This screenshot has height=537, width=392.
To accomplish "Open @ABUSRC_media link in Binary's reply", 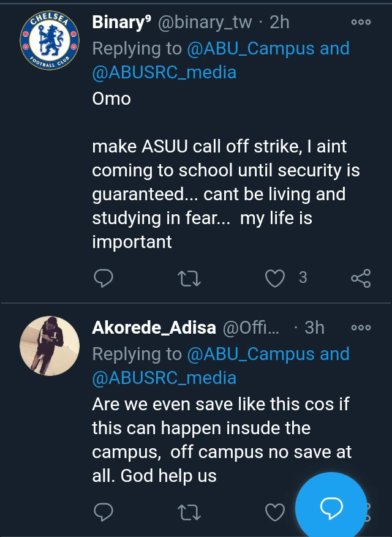I will pos(164,72).
